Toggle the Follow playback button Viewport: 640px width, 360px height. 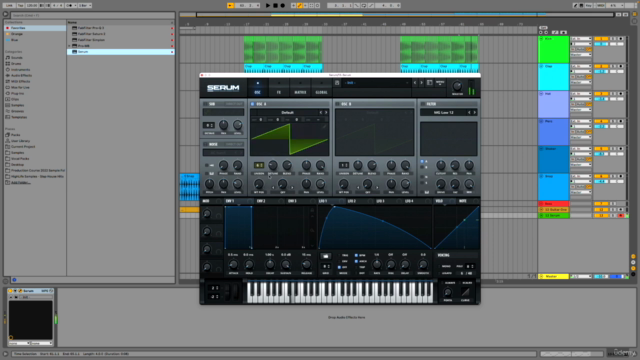pyautogui.click(x=230, y=6)
